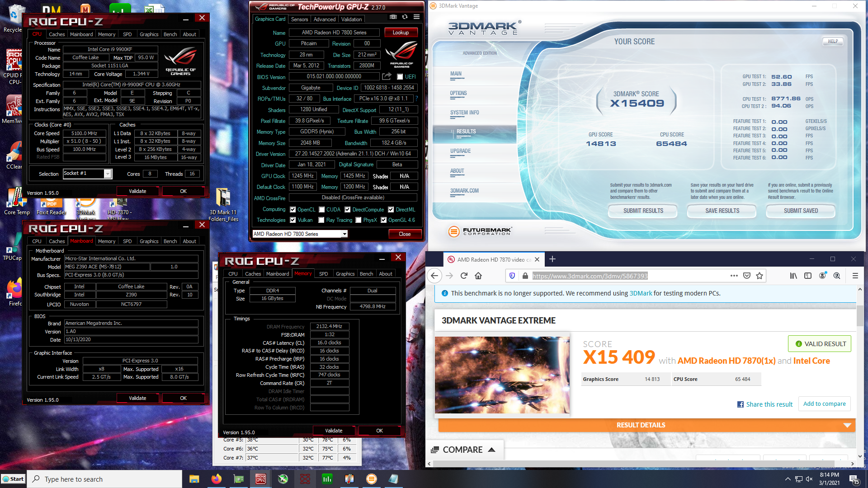The width and height of the screenshot is (868, 488).
Task: Click Share this result link
Action: coord(765,404)
